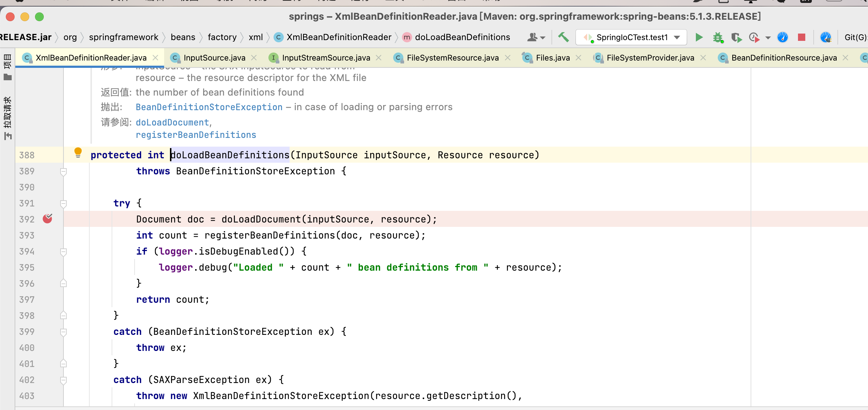Click the registerBeanDefinitions call on line 393
The image size is (868, 410).
[x=270, y=235]
